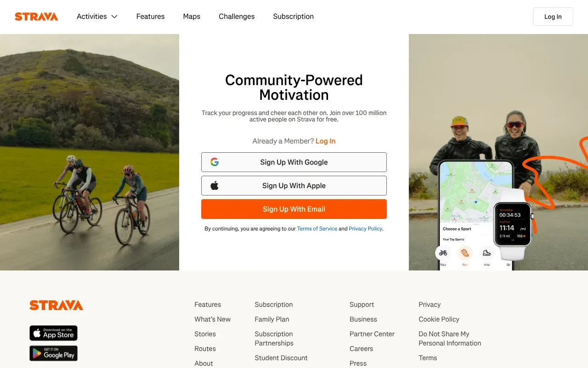Image resolution: width=588 pixels, height=368 pixels.
Task: Open the Terms of Service link
Action: (317, 229)
